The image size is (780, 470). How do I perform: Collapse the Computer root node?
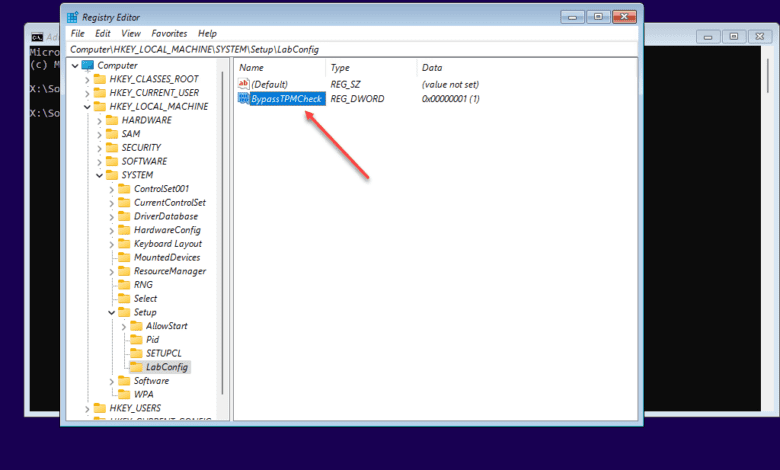pos(75,65)
